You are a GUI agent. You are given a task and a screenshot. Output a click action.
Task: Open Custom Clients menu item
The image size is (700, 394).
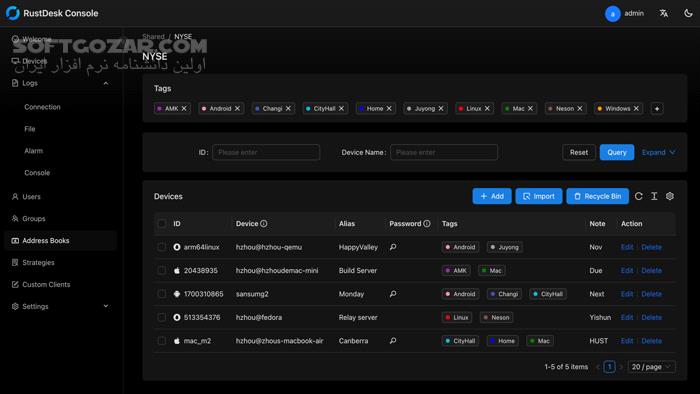pos(61,284)
